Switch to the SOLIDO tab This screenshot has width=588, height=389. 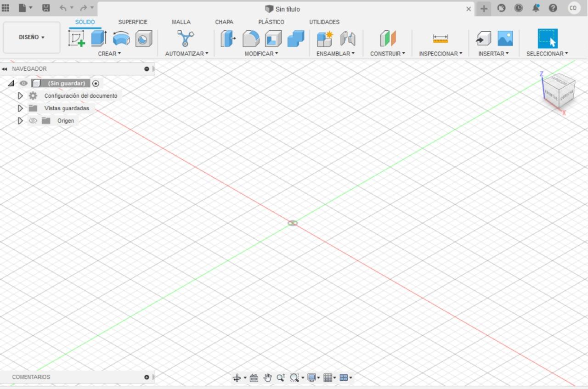(85, 22)
